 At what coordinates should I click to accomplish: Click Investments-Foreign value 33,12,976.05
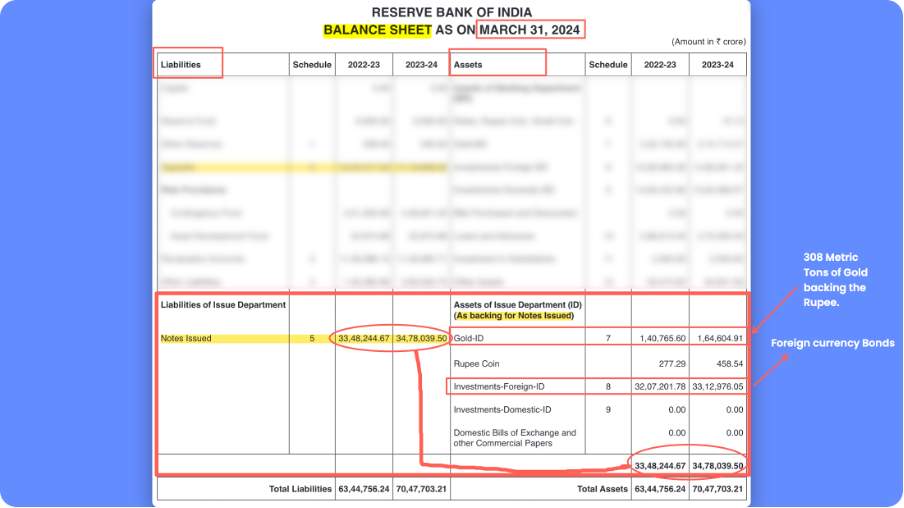click(x=718, y=387)
